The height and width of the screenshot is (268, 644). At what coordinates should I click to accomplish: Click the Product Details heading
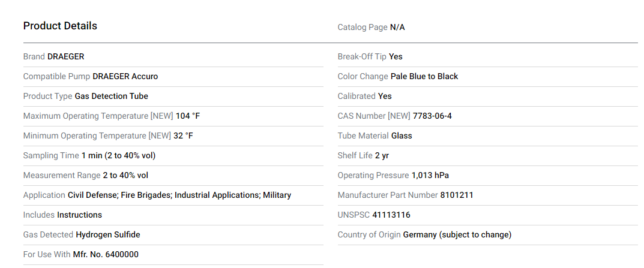point(60,26)
